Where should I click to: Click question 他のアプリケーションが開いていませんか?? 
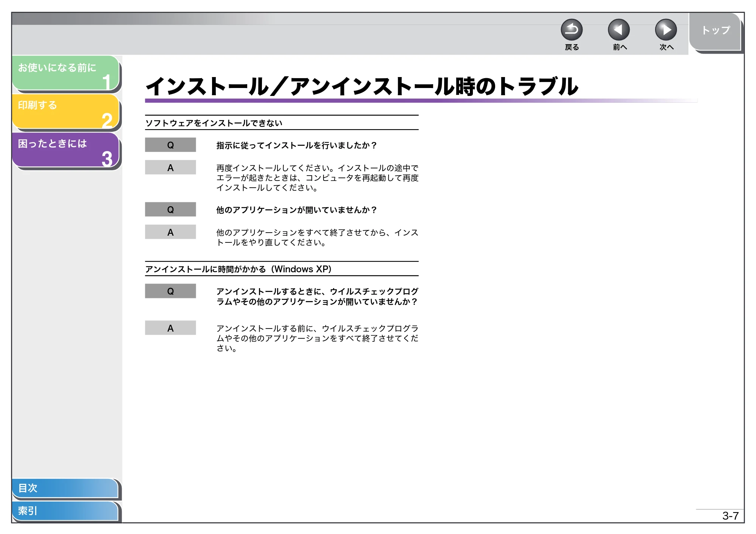pyautogui.click(x=297, y=210)
